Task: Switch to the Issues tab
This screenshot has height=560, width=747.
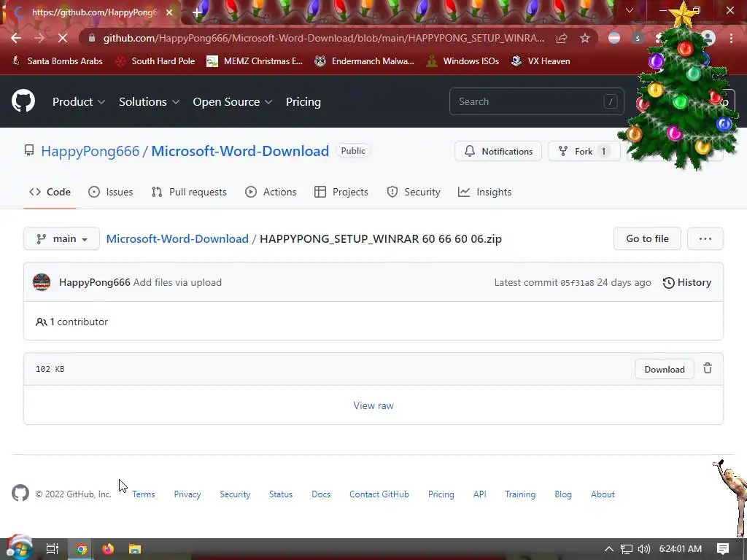Action: [x=111, y=192]
